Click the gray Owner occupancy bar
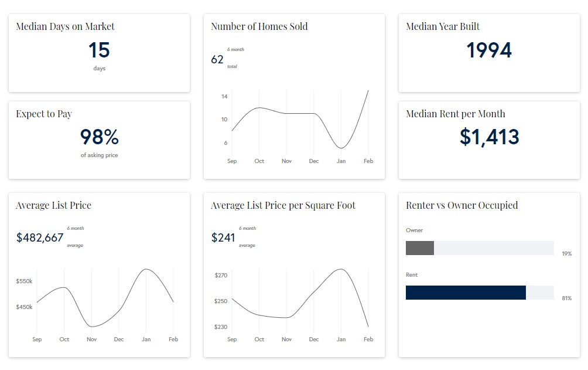588x370 pixels. (420, 248)
